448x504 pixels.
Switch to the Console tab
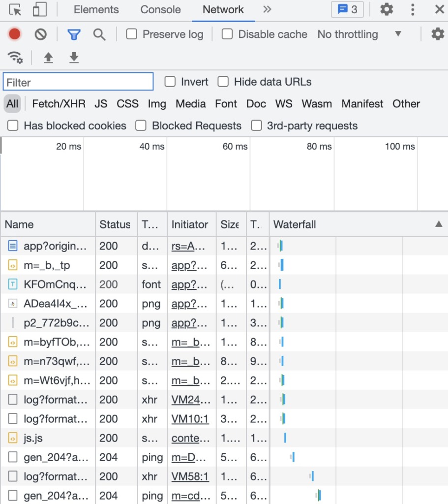coord(161,10)
